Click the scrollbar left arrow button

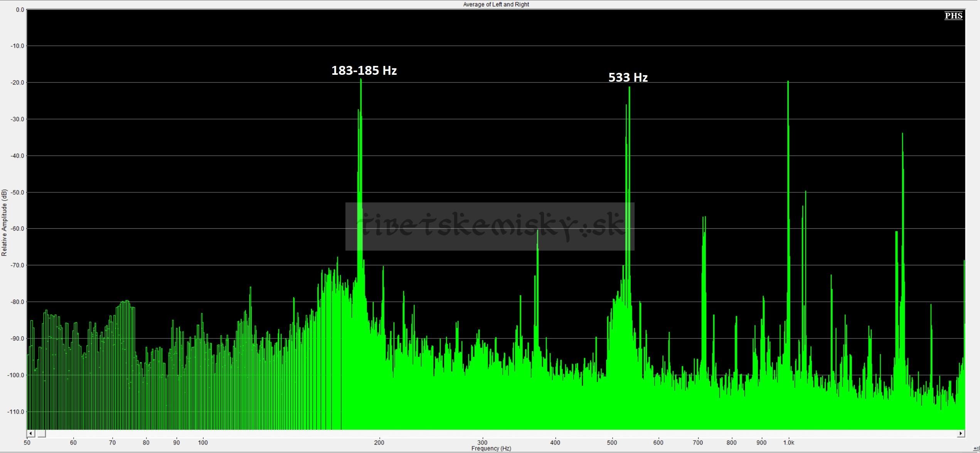[x=31, y=434]
